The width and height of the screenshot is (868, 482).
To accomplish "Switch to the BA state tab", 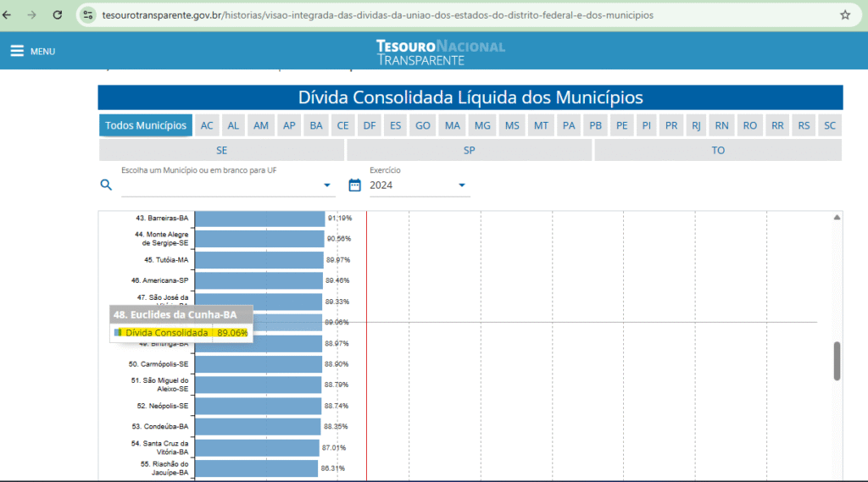I will coord(316,125).
